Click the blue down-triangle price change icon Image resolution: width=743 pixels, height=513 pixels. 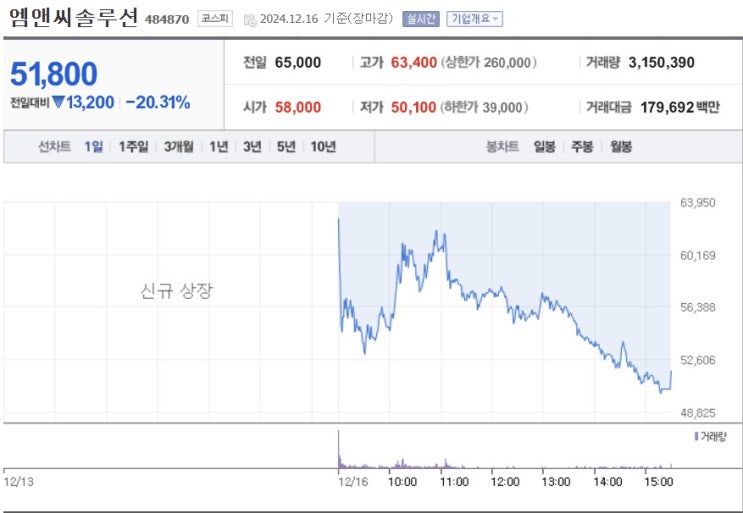(x=58, y=102)
